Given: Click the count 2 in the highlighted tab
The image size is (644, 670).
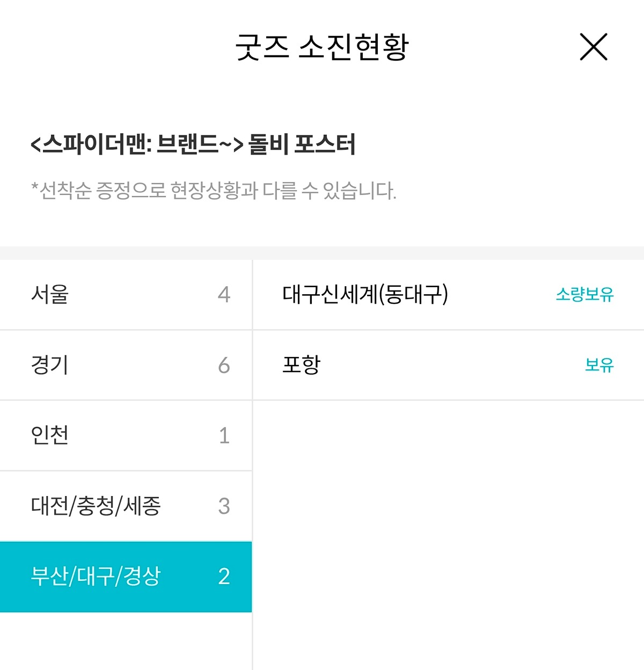Looking at the screenshot, I should [224, 577].
